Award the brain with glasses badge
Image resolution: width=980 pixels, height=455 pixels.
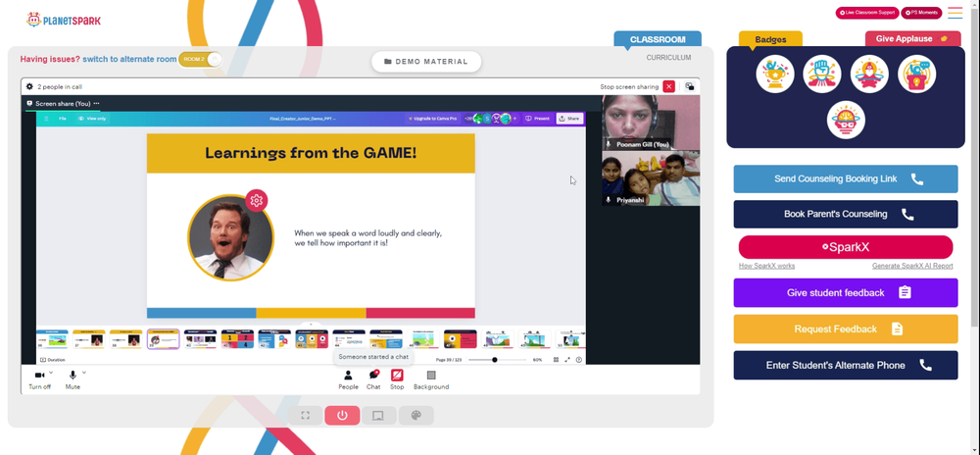point(846,120)
